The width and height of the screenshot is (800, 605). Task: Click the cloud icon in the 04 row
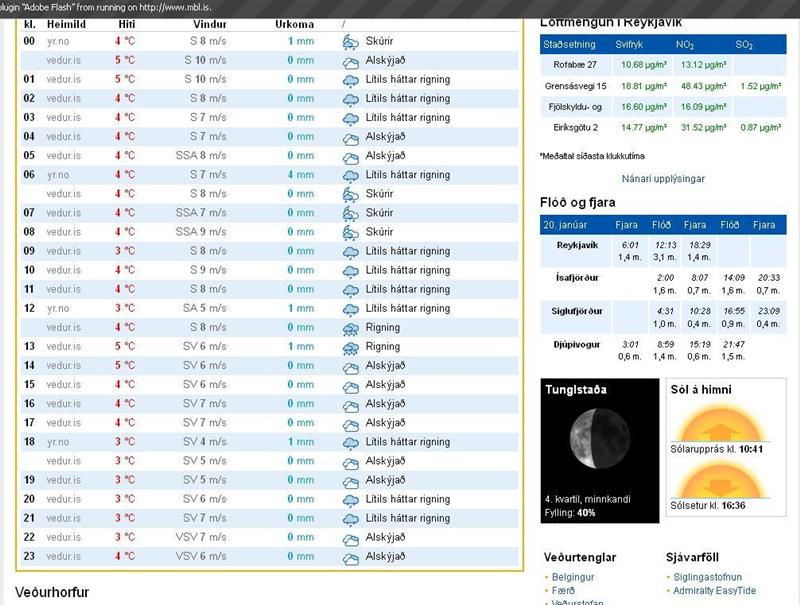(351, 138)
